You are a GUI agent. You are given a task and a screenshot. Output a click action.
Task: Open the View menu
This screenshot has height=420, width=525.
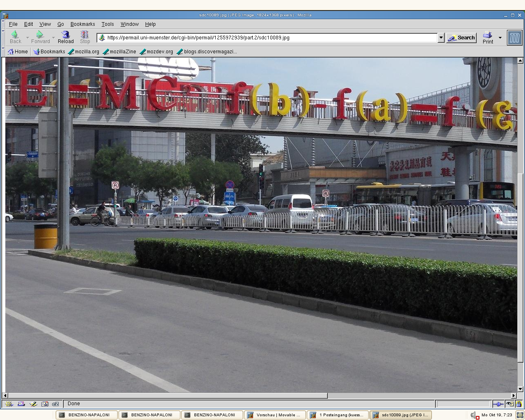(45, 24)
